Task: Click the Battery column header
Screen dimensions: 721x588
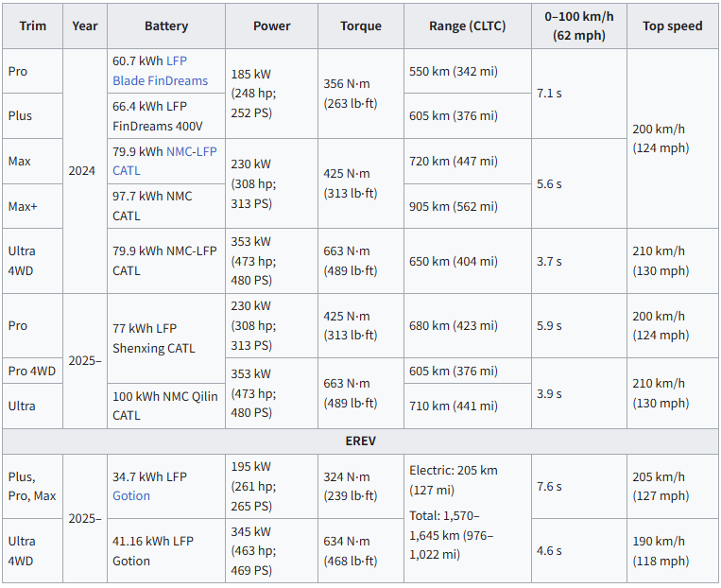Action: click(166, 26)
